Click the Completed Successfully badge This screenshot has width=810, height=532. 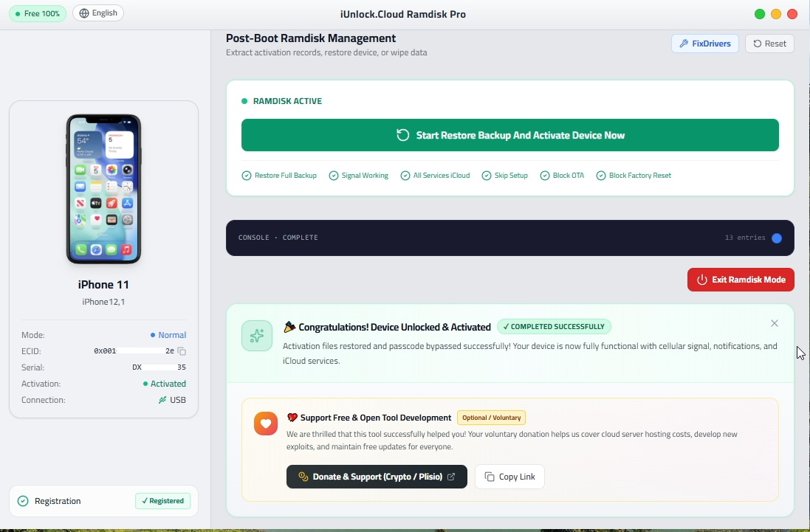[554, 327]
